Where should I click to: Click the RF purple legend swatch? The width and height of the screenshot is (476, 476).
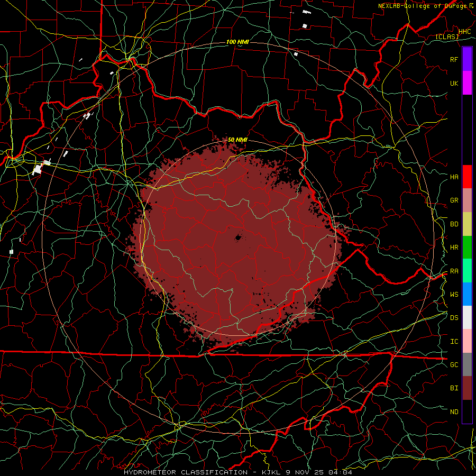467,59
